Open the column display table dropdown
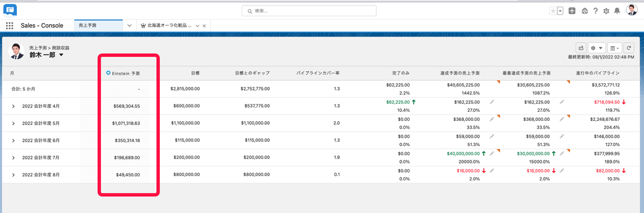The width and height of the screenshot is (644, 213). click(615, 47)
